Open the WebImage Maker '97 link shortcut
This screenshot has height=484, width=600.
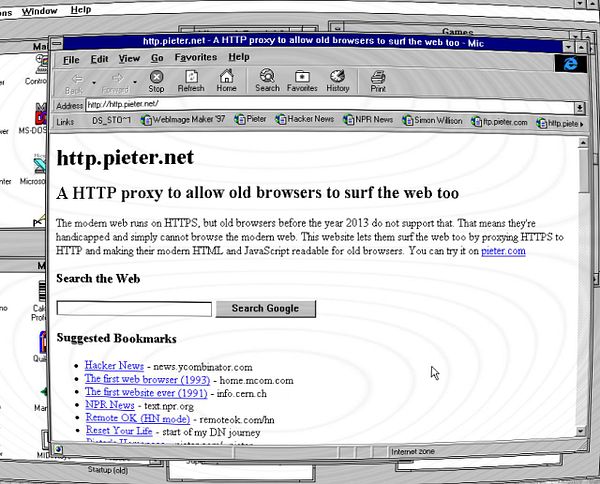[183, 120]
